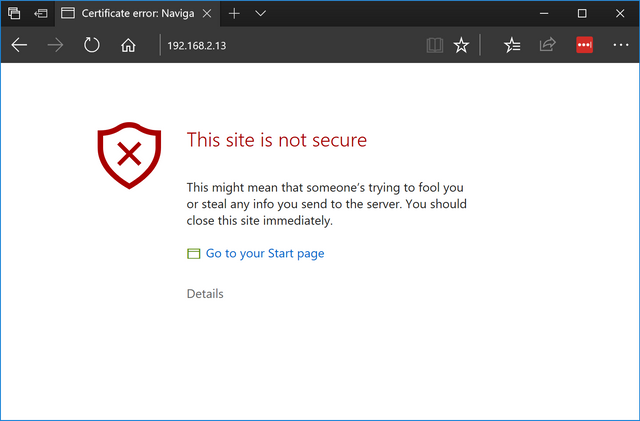
Task: Go forward with the forward arrow
Action: point(55,45)
